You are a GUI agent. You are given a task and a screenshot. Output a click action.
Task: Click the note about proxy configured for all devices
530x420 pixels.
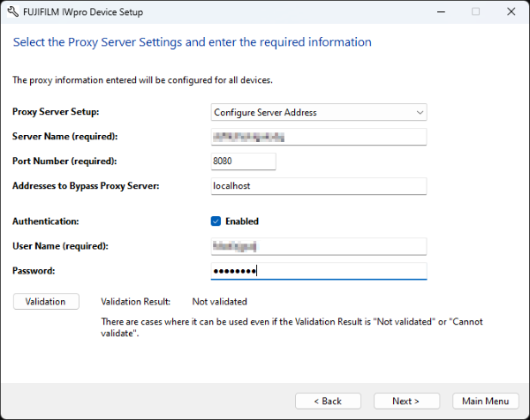point(142,80)
